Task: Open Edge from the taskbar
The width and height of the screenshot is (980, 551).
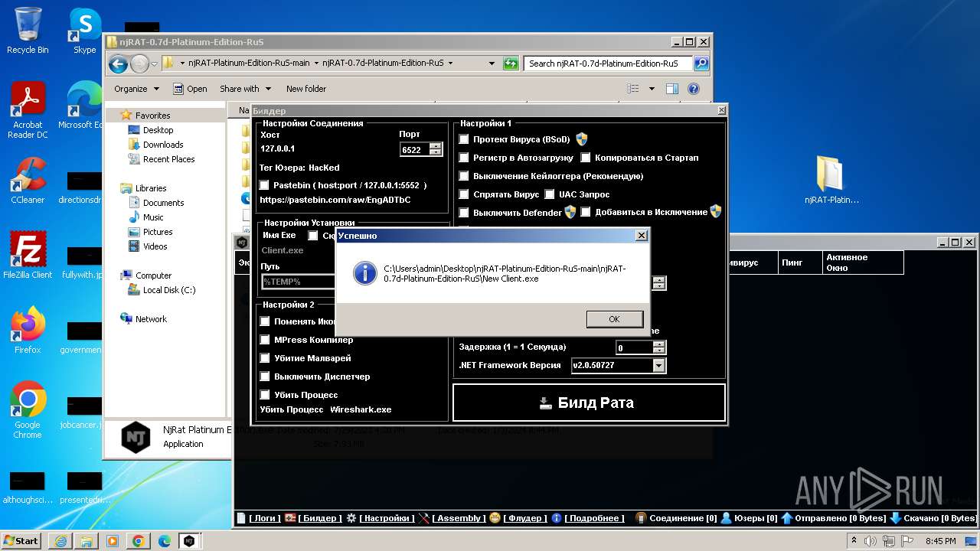Action: click(x=164, y=541)
